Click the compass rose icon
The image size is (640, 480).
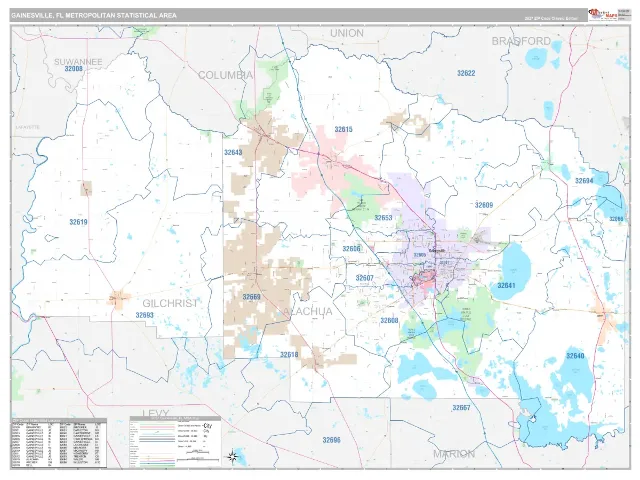click(233, 457)
